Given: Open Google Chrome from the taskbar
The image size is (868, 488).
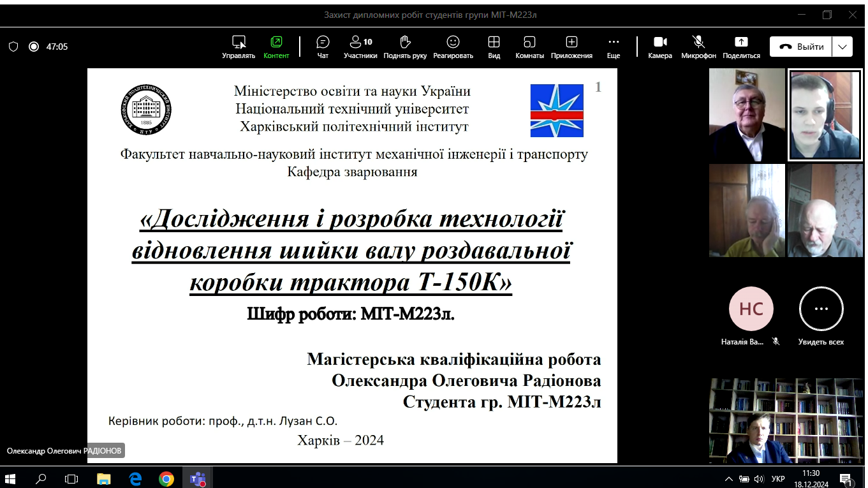Looking at the screenshot, I should [166, 478].
